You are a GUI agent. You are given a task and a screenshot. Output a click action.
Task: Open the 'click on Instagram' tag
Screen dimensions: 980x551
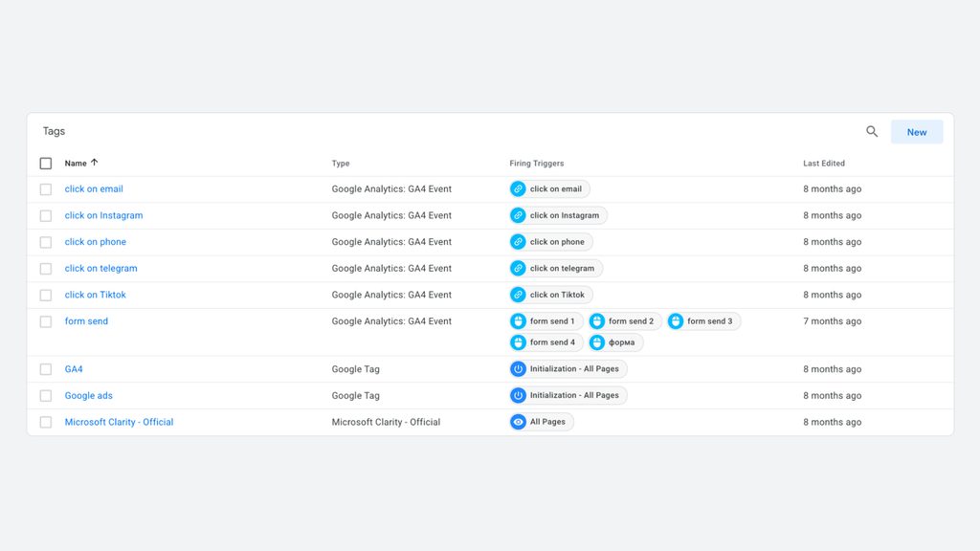pos(103,215)
